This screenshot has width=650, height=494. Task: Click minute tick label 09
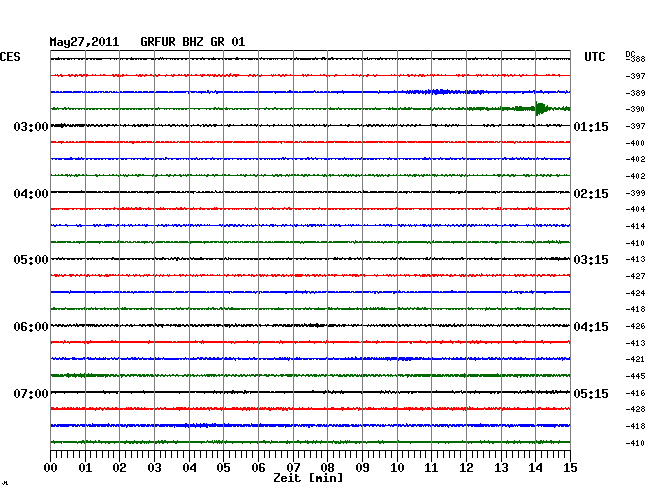(362, 467)
